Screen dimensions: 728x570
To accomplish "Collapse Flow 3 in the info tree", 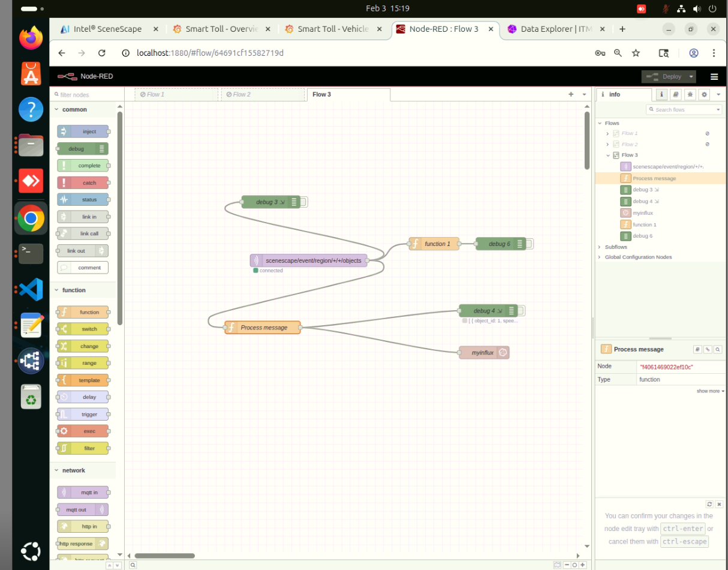I will (x=607, y=155).
